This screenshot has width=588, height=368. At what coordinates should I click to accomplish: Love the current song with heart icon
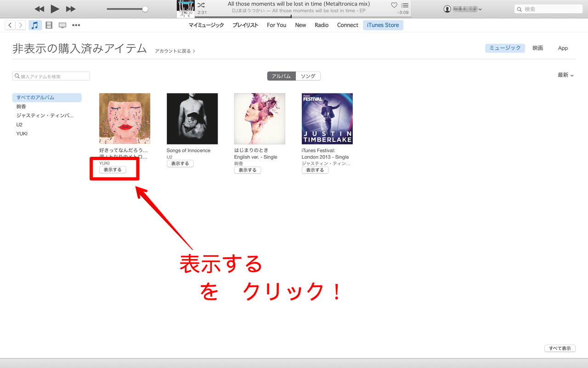tap(394, 5)
